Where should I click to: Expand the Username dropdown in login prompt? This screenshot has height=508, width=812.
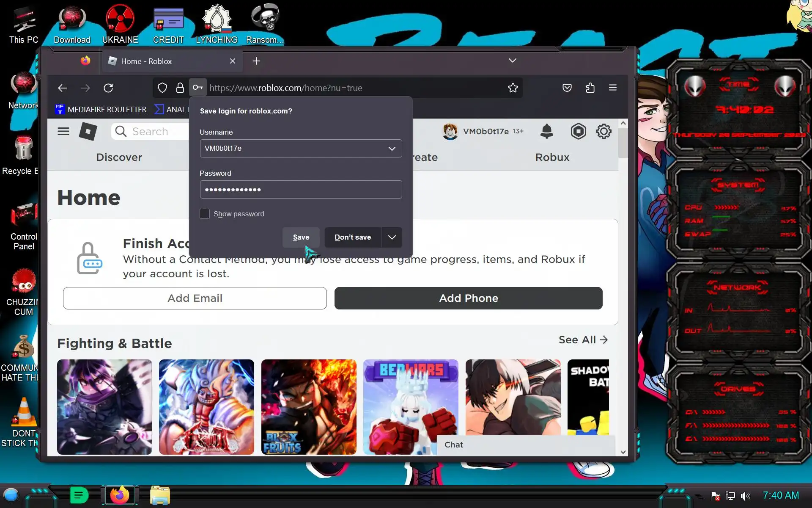coord(392,149)
